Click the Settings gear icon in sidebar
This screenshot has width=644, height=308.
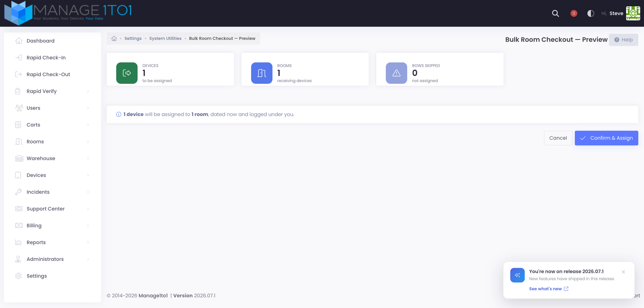19,276
